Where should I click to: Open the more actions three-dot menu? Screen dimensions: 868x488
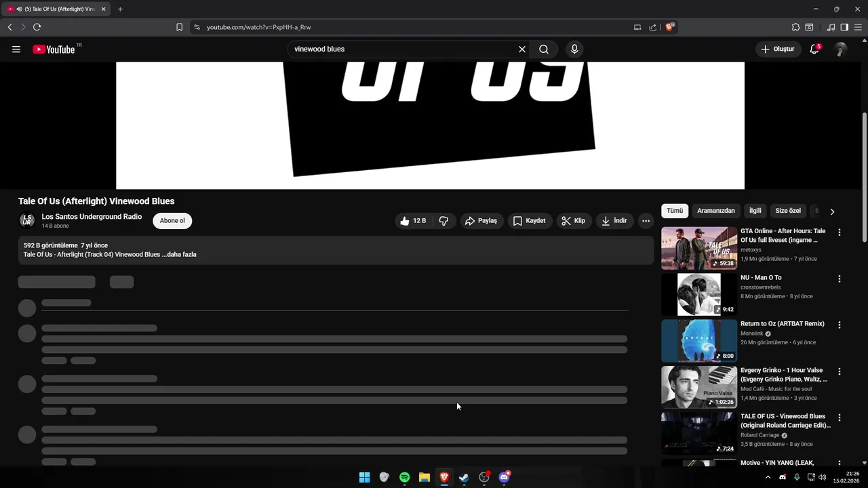646,221
